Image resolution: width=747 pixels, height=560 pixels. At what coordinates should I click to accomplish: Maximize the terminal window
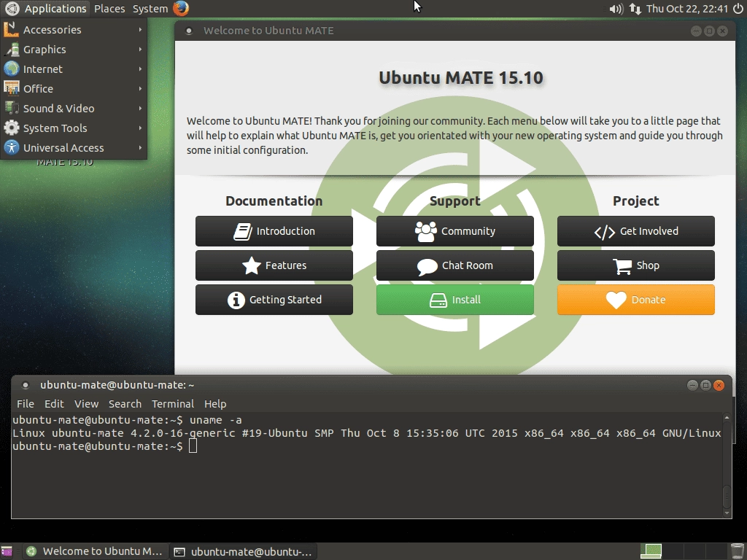click(706, 385)
